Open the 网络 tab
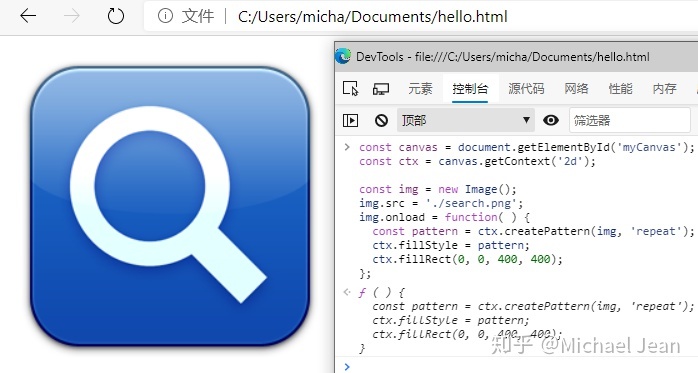698x373 pixels. click(x=576, y=89)
